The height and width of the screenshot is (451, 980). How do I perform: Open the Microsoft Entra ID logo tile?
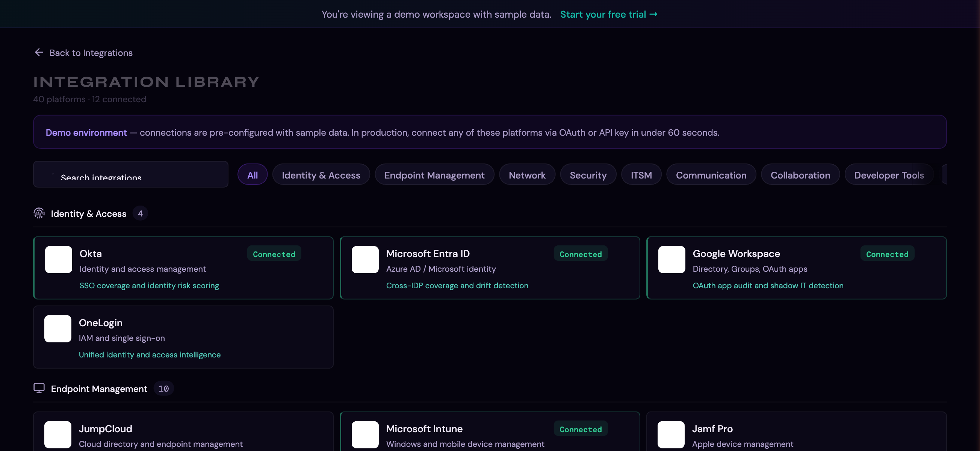[365, 260]
